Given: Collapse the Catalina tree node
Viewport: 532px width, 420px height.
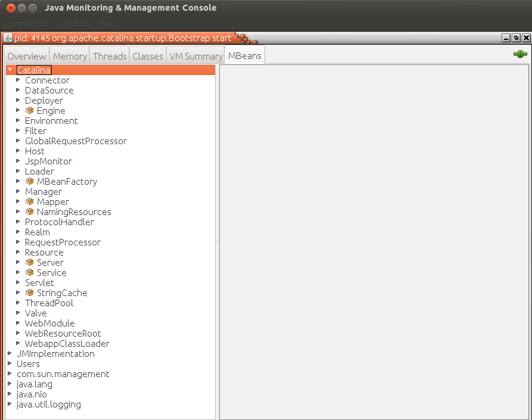Looking at the screenshot, I should [x=10, y=70].
